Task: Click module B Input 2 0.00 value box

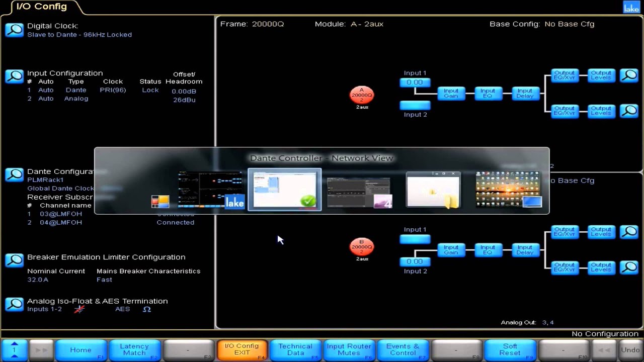Action: (x=415, y=261)
